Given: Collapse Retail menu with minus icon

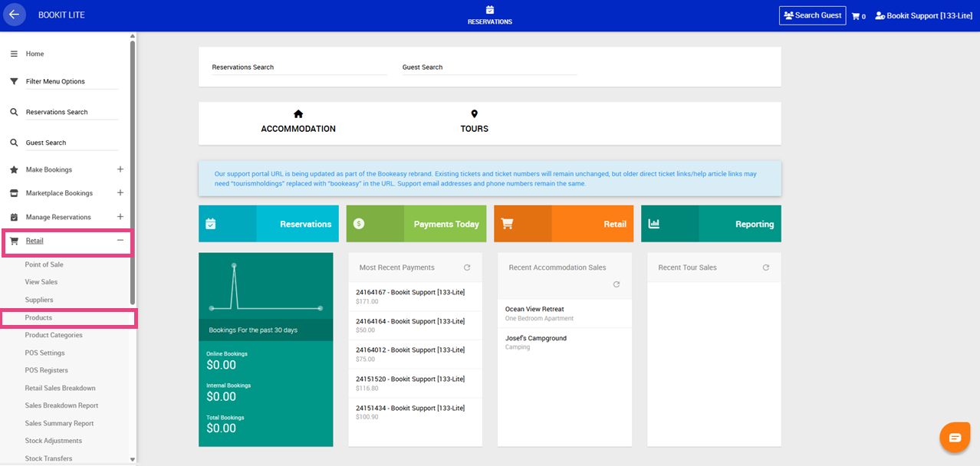Looking at the screenshot, I should click(x=120, y=241).
